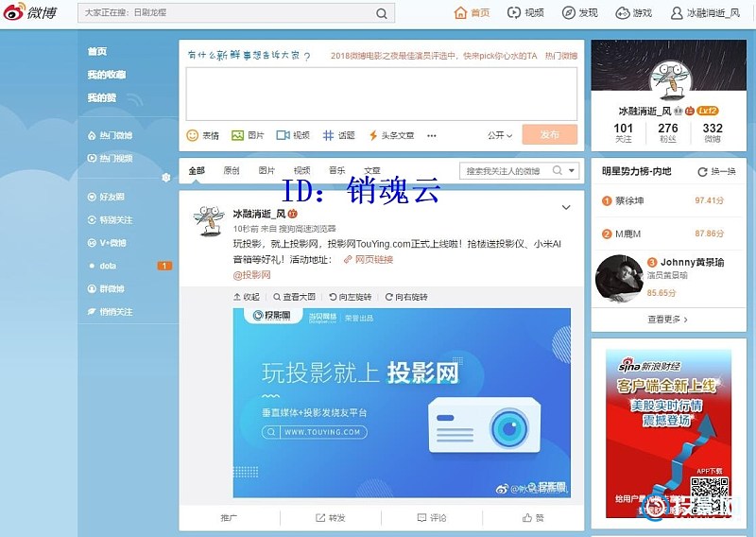
Task: Select the 全部 feed tab
Action: coord(197,170)
